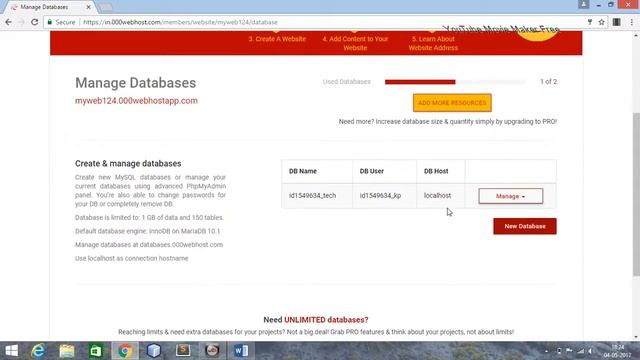Click the Chrome user profile icon in title bar
Image resolution: width=640 pixels, height=360 pixels.
(584, 4)
